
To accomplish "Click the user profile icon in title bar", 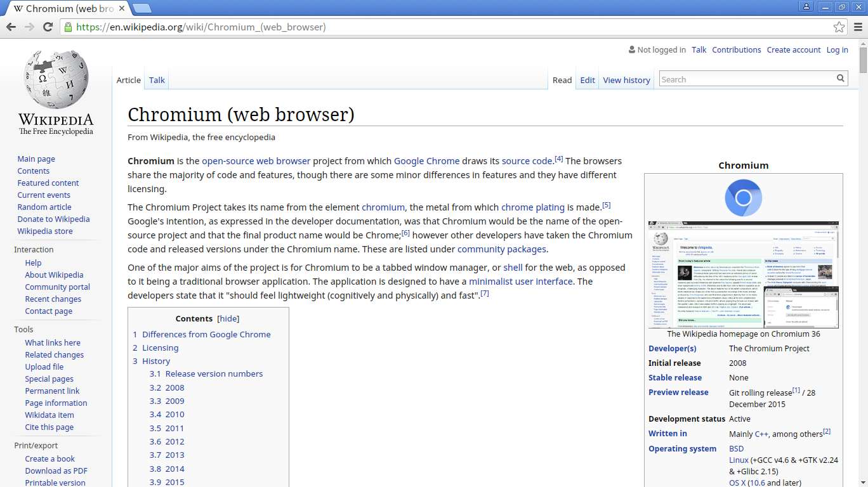I will (x=806, y=7).
